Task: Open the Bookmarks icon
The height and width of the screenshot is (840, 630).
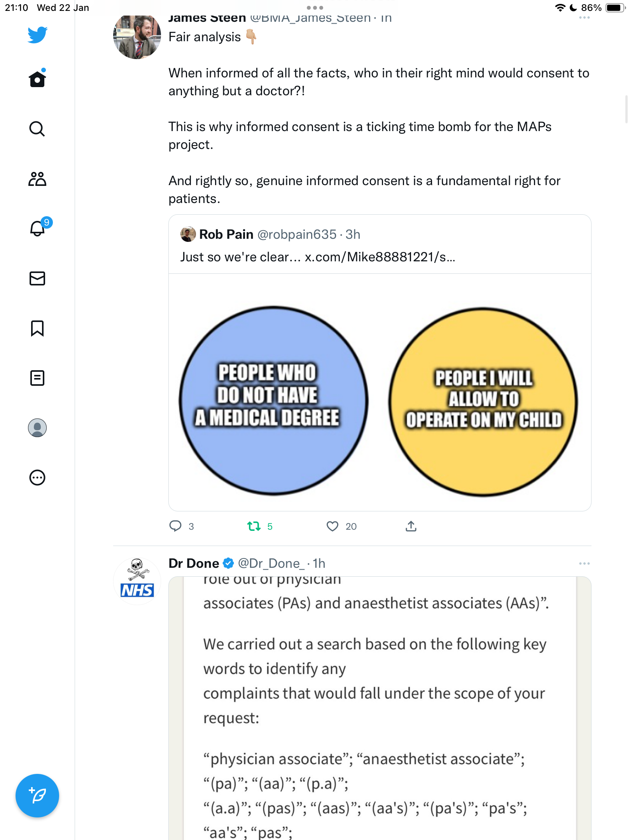Action: (x=37, y=328)
